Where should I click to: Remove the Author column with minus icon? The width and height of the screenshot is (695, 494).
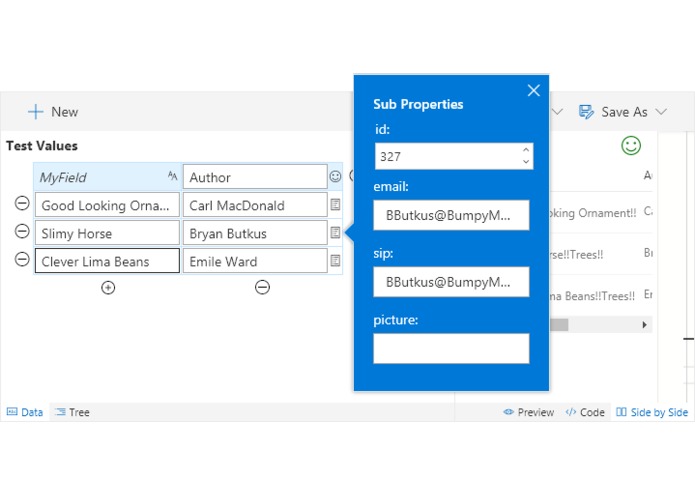[x=262, y=288]
